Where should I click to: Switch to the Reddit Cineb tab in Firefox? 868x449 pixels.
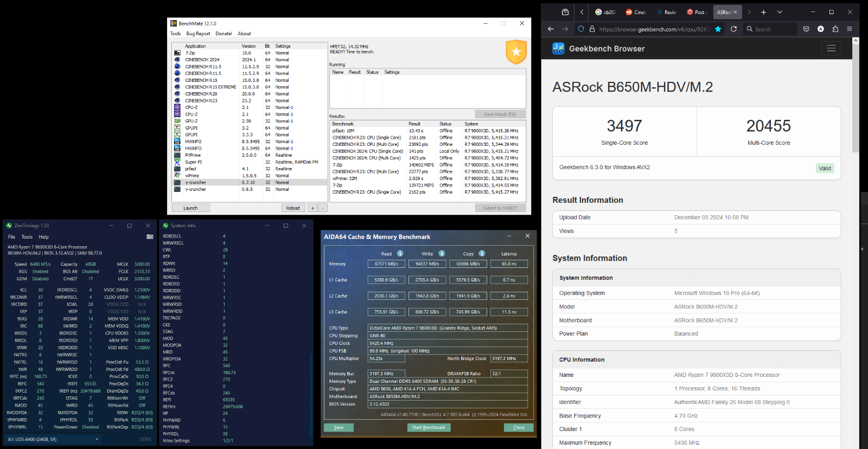tap(635, 12)
